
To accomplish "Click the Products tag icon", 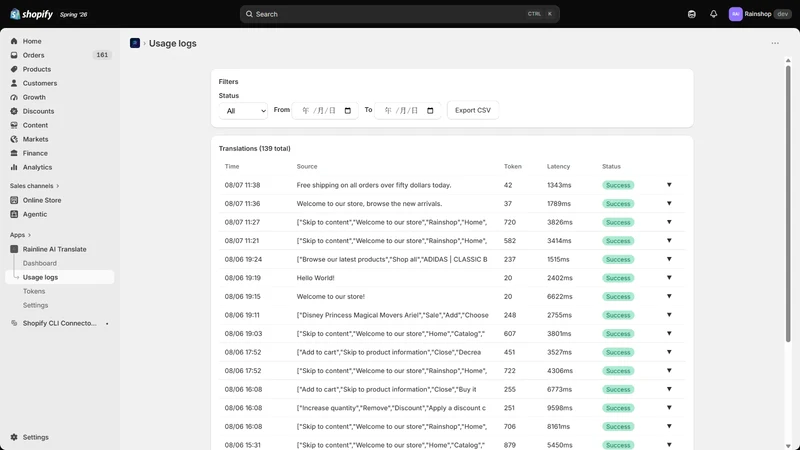I will tap(14, 69).
